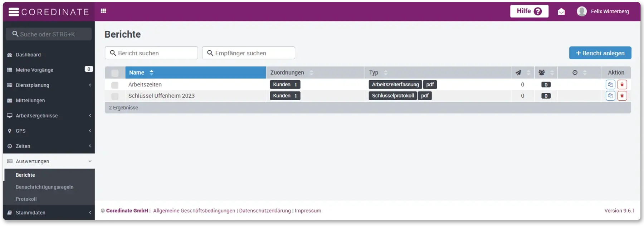Open the Datenschutzerklärung footer link
Image resolution: width=644 pixels, height=226 pixels.
click(x=265, y=211)
